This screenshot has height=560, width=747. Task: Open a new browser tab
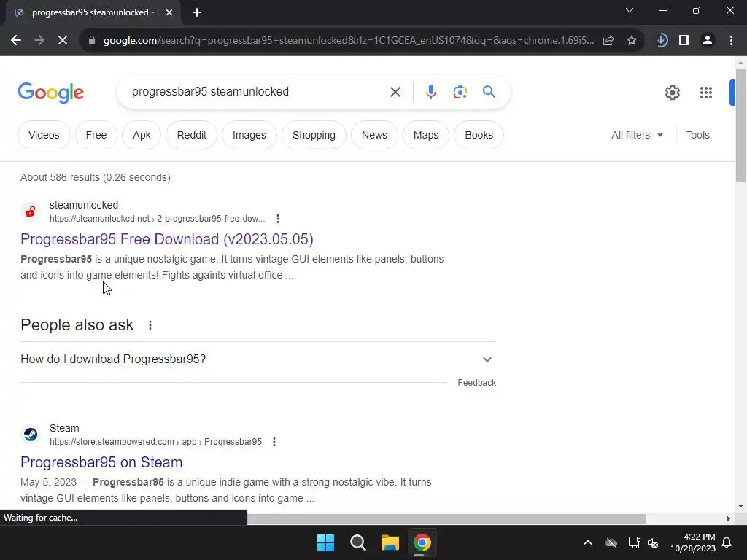pos(197,12)
